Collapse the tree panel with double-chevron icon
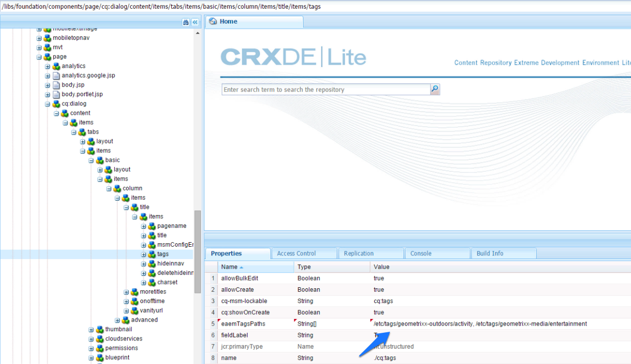The image size is (631, 364). pos(195,23)
